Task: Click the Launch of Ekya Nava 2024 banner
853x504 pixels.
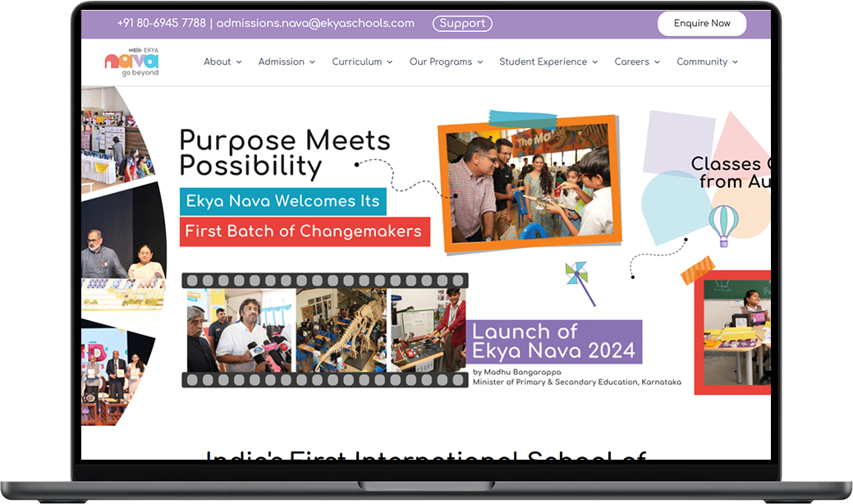Action: coord(553,342)
